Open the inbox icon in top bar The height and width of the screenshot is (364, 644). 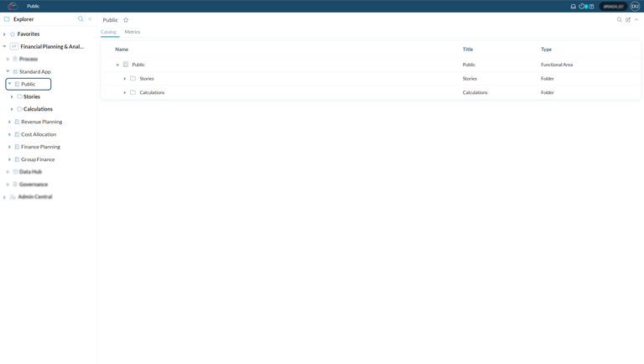pyautogui.click(x=574, y=6)
